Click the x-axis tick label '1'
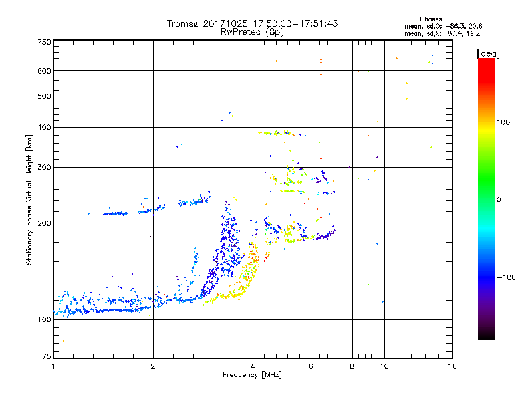This screenshot has width=532, height=399. 53,366
